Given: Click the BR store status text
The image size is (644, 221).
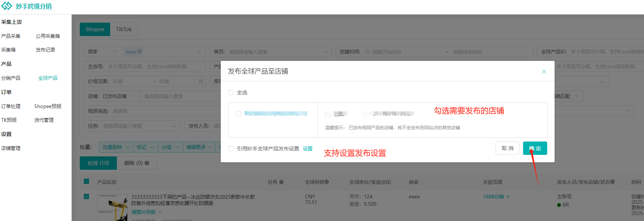Looking at the screenshot, I should point(566,205).
